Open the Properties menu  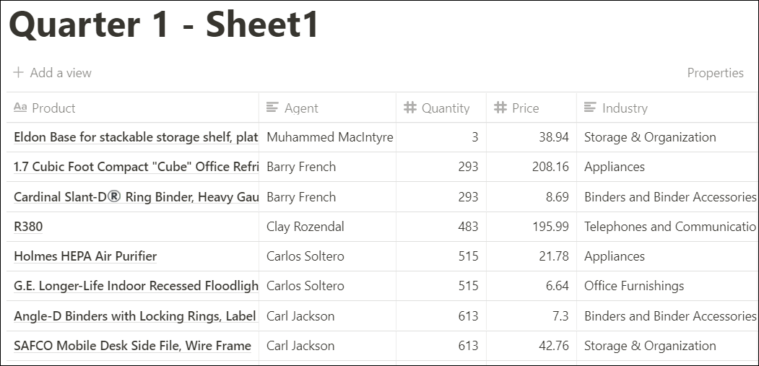(x=715, y=73)
